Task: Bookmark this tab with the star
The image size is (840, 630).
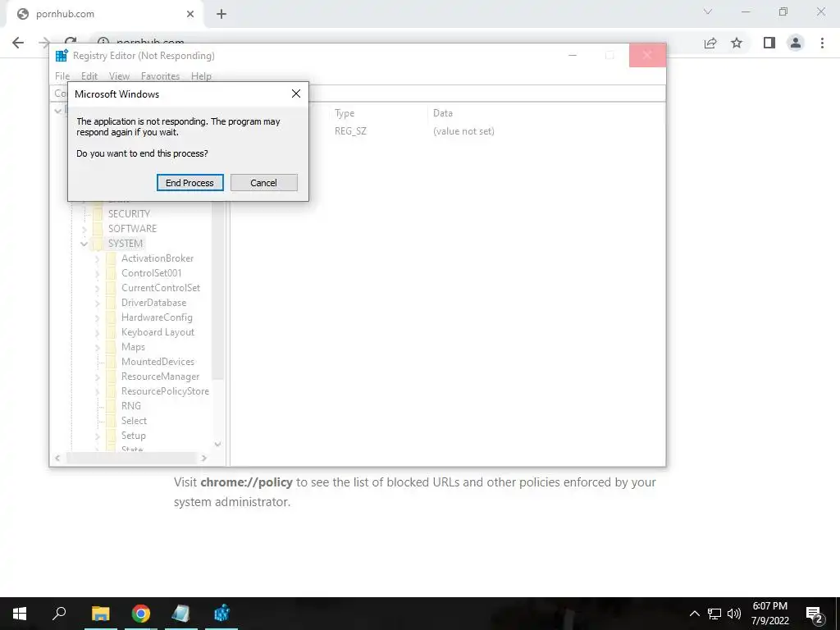Action: coord(737,43)
